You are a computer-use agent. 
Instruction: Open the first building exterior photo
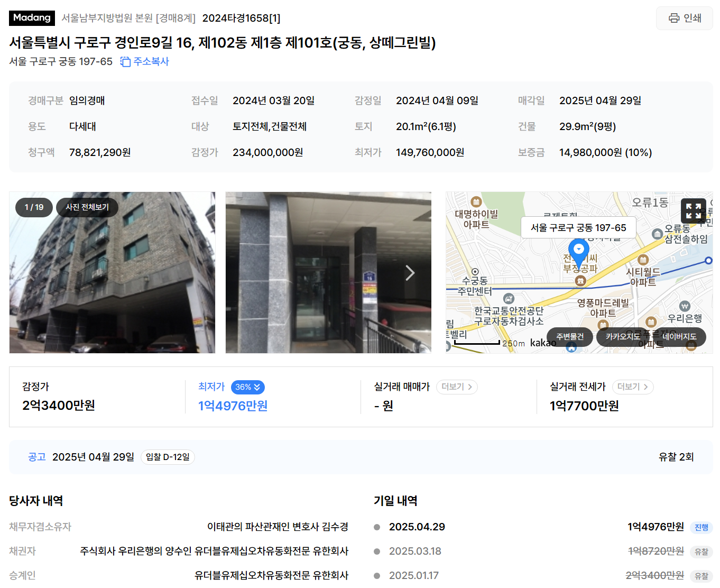[x=112, y=272]
